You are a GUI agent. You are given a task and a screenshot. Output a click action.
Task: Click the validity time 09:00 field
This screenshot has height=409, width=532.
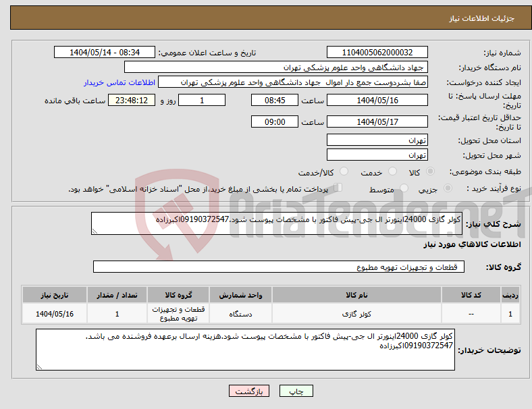tap(275, 121)
